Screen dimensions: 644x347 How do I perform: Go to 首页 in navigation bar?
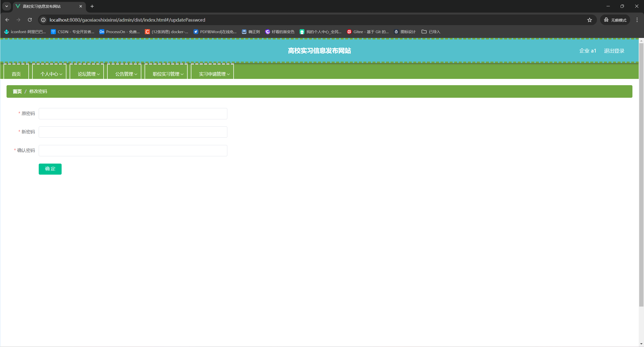click(16, 74)
